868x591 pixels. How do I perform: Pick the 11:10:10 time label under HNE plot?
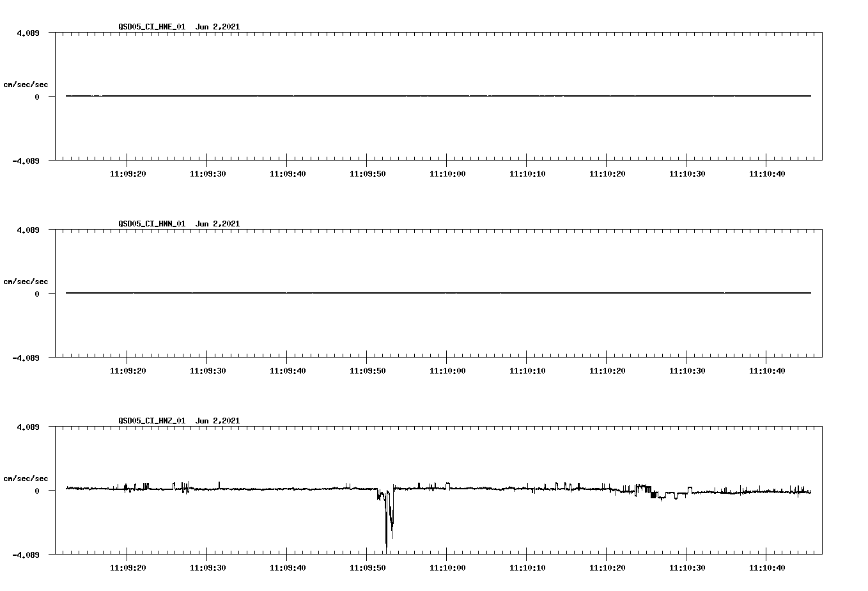pos(527,173)
